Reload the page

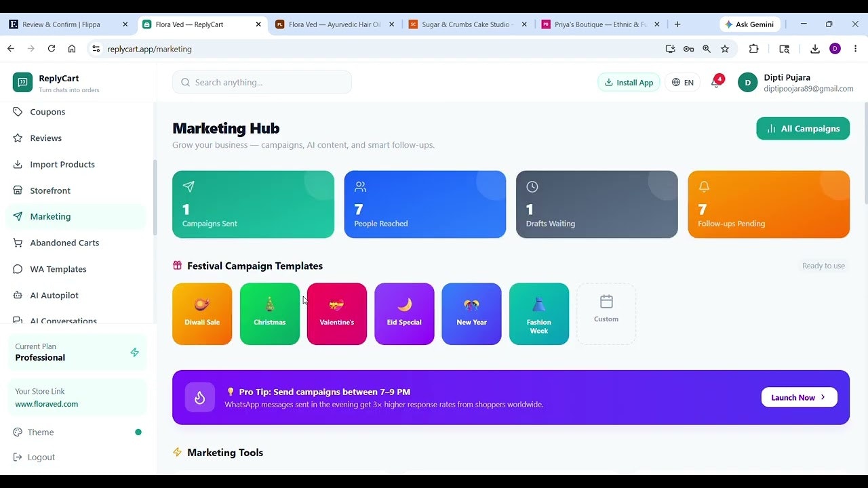51,49
